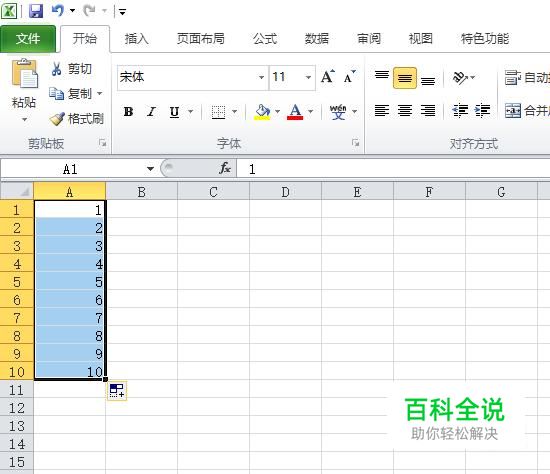The height and width of the screenshot is (474, 550).
Task: Switch to the 页面布局 Page Layout tab
Action: (x=201, y=39)
